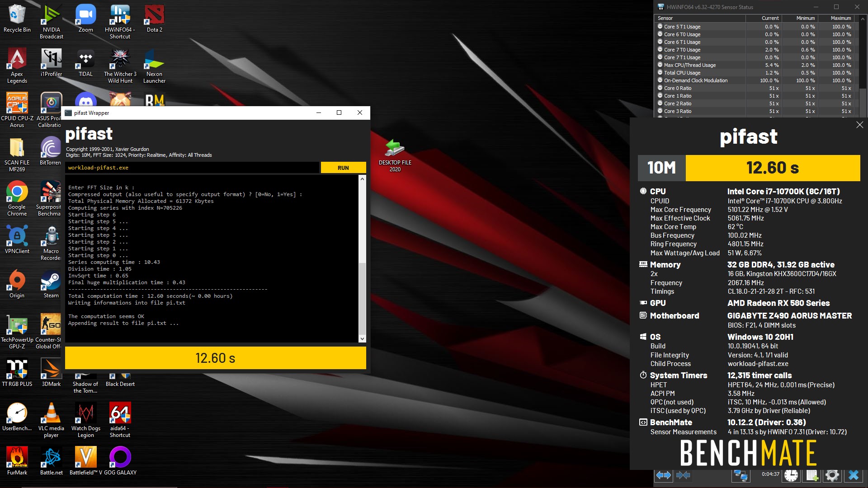Launch FurMark desktop icon
This screenshot has height=488, width=868.
click(x=17, y=461)
